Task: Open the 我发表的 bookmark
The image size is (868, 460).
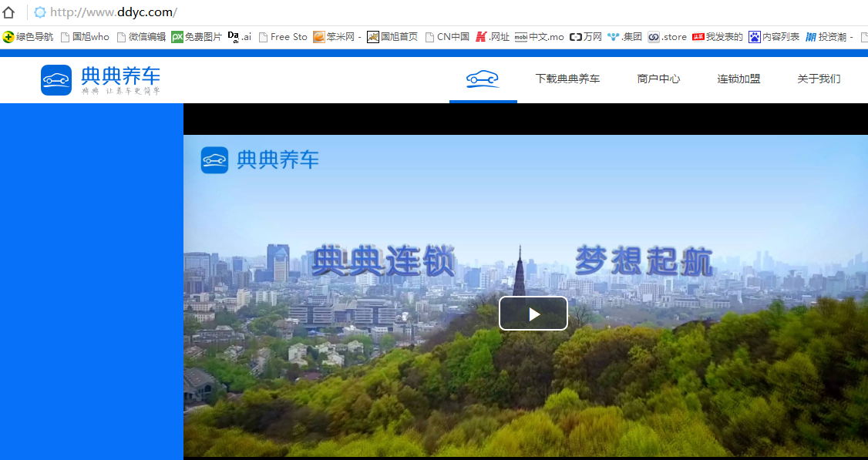Action: click(x=718, y=37)
